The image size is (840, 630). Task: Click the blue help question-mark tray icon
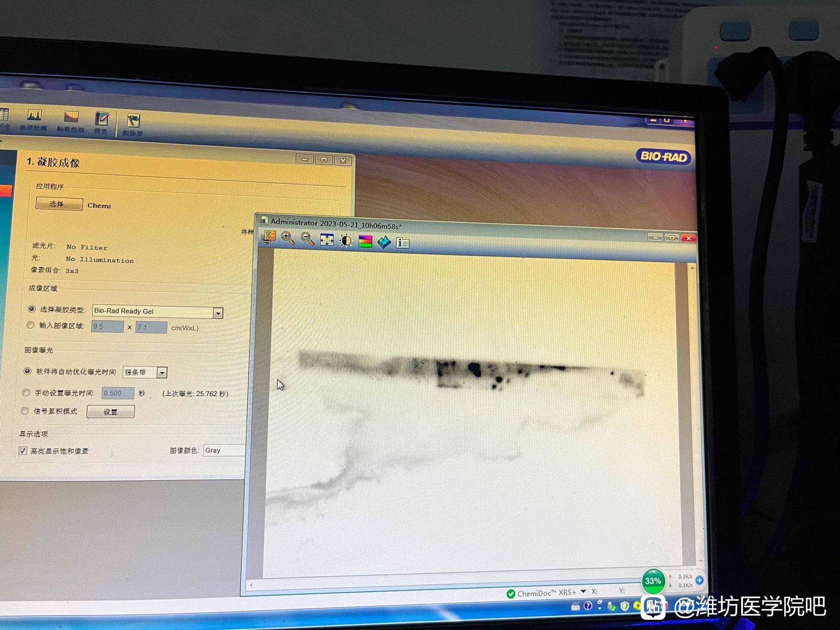[x=588, y=606]
